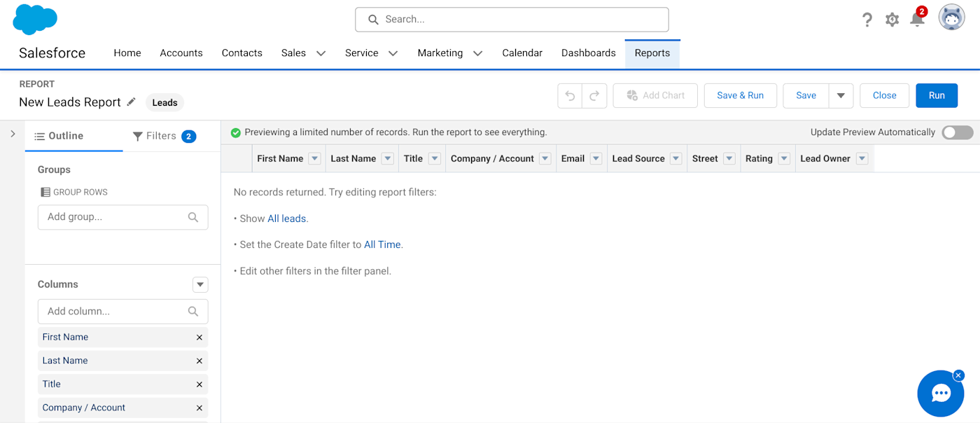The image size is (980, 423).
Task: Open the Email column header dropdown
Action: click(x=596, y=159)
